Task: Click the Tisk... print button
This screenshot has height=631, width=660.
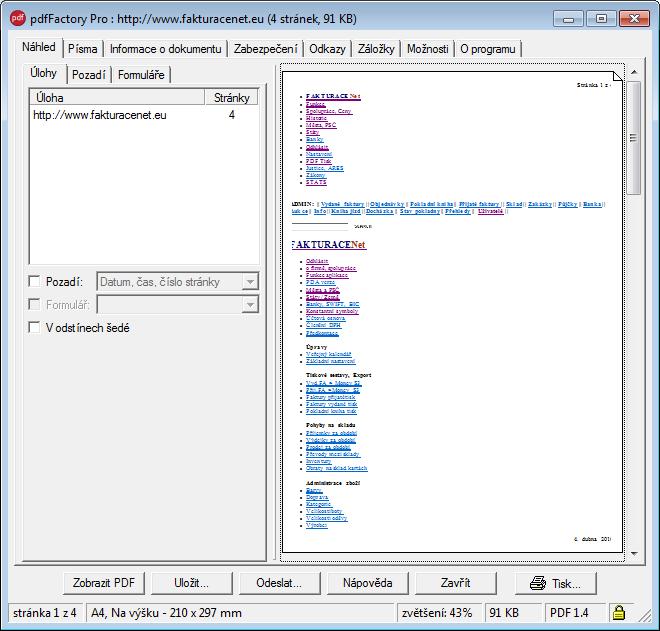Action: point(556,583)
